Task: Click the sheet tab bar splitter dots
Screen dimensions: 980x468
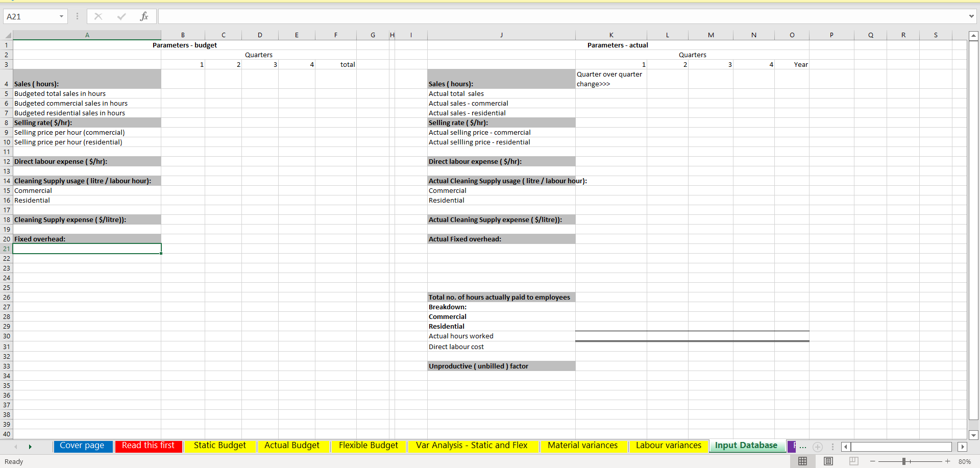Action: click(x=832, y=447)
